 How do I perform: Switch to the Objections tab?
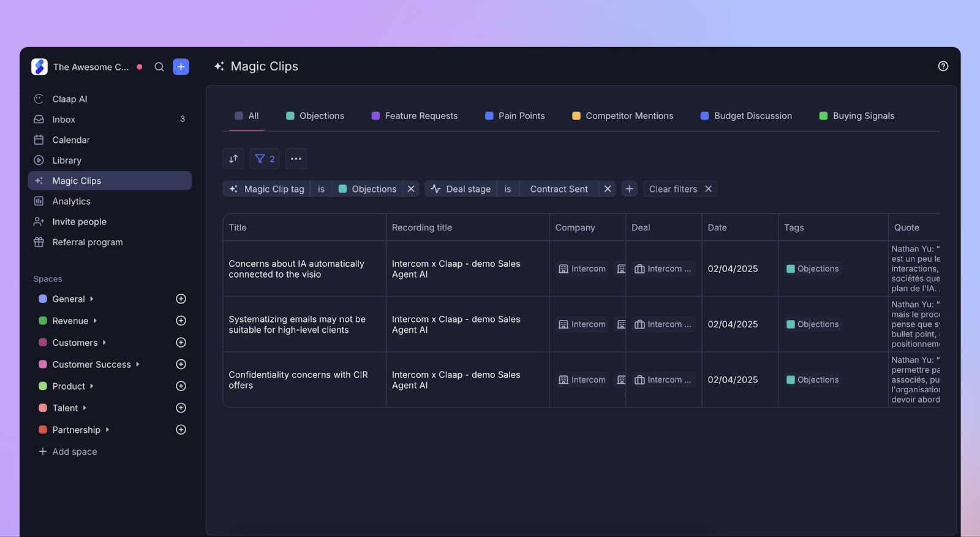(315, 116)
